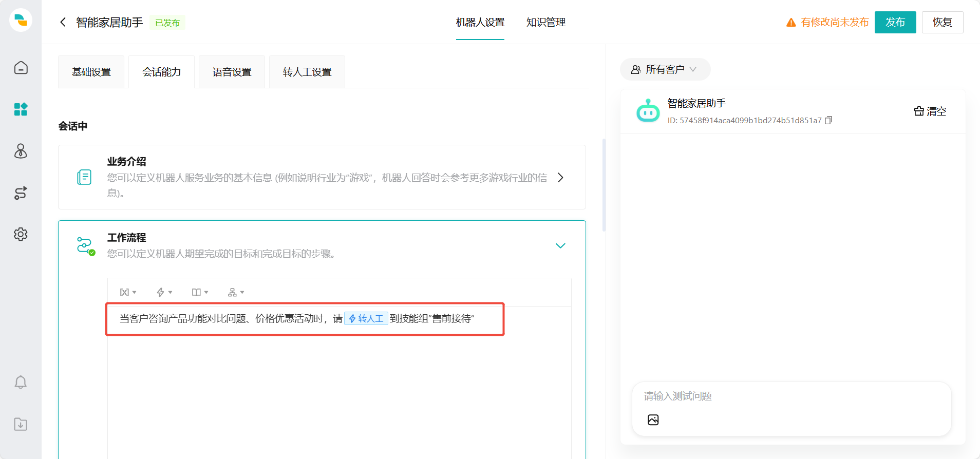Click the 发布 publish button
This screenshot has height=459, width=980.
(x=895, y=22)
